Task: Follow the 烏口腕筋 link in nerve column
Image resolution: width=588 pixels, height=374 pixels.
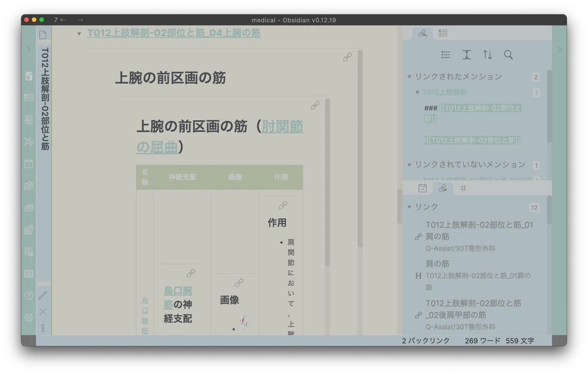Action: tap(177, 298)
